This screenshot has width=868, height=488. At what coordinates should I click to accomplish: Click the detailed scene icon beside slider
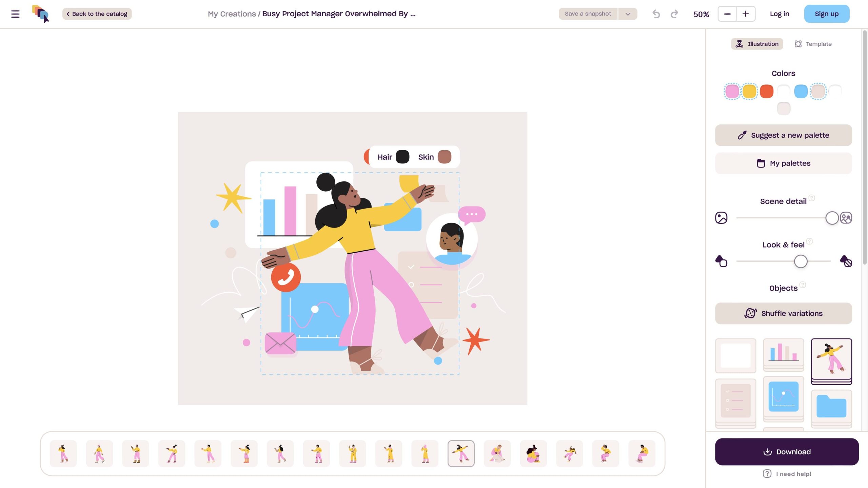tap(846, 218)
